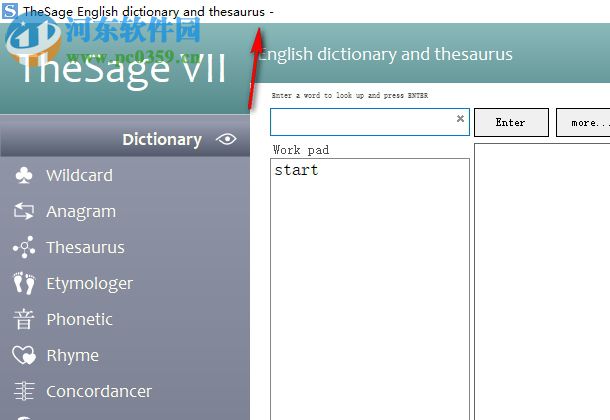Click the 'Enter a word to look up' hint
This screenshot has width=610, height=420.
tap(350, 95)
